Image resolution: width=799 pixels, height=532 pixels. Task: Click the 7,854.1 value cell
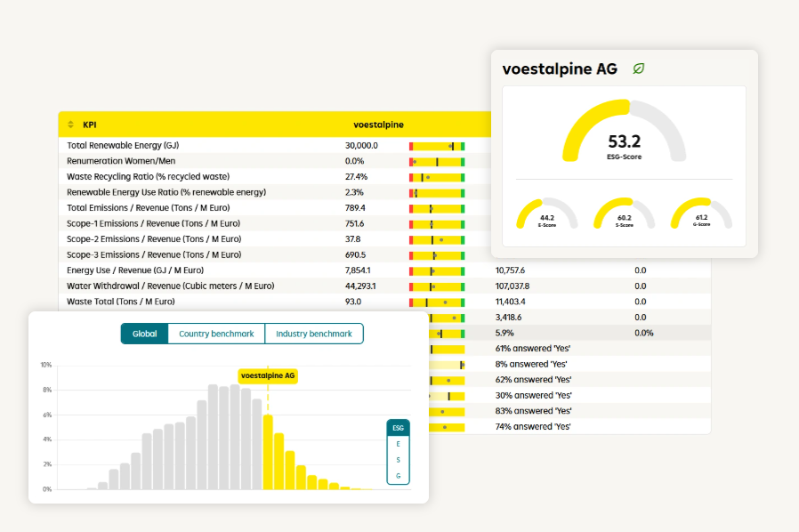pos(358,270)
